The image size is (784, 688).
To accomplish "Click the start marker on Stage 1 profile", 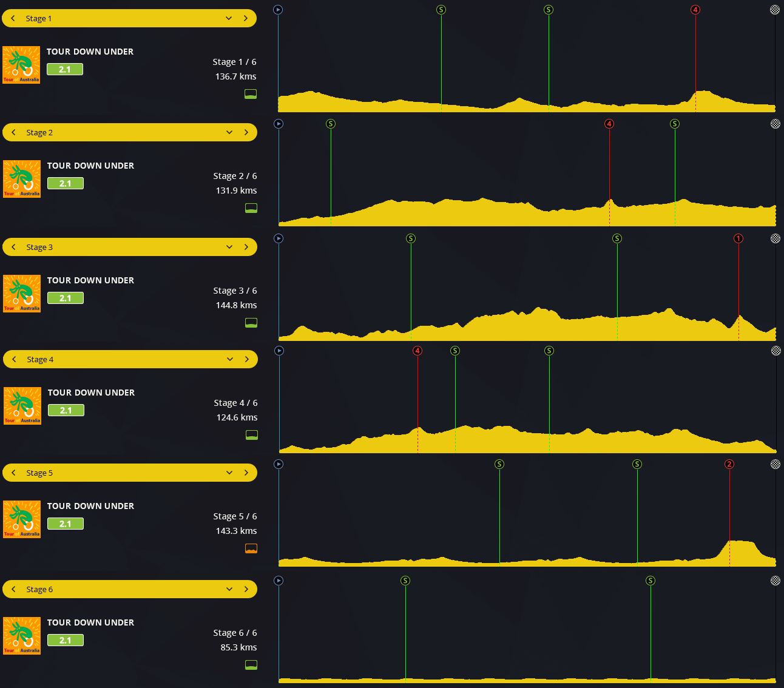I will pyautogui.click(x=278, y=10).
